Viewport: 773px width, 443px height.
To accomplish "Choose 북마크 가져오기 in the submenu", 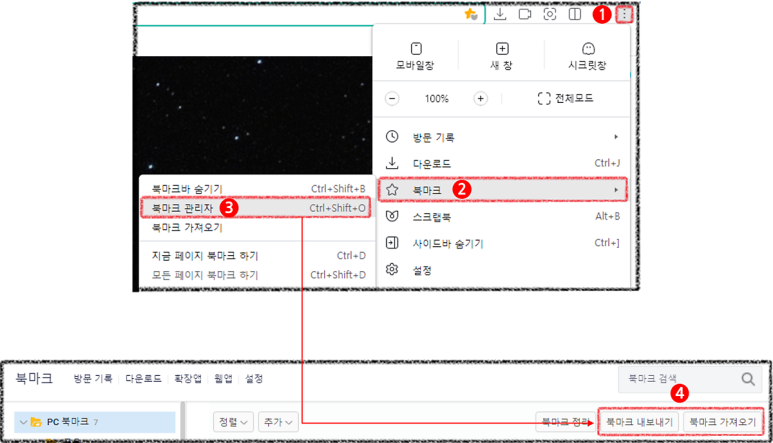I will (x=255, y=228).
